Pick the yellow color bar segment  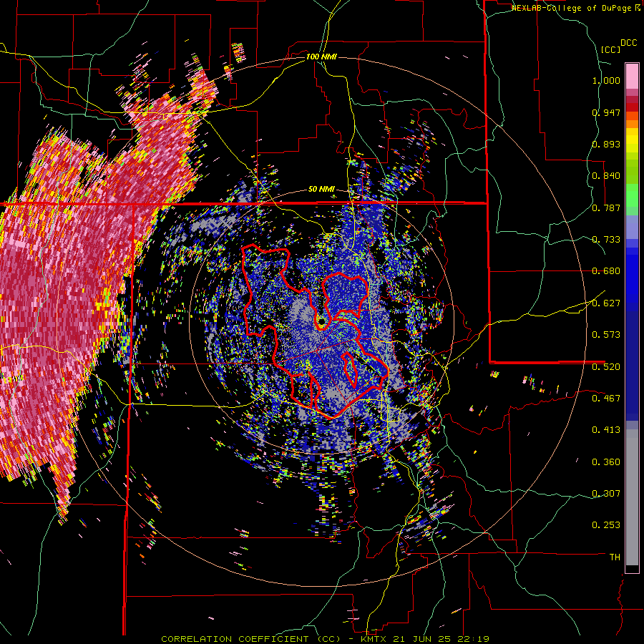click(x=632, y=140)
